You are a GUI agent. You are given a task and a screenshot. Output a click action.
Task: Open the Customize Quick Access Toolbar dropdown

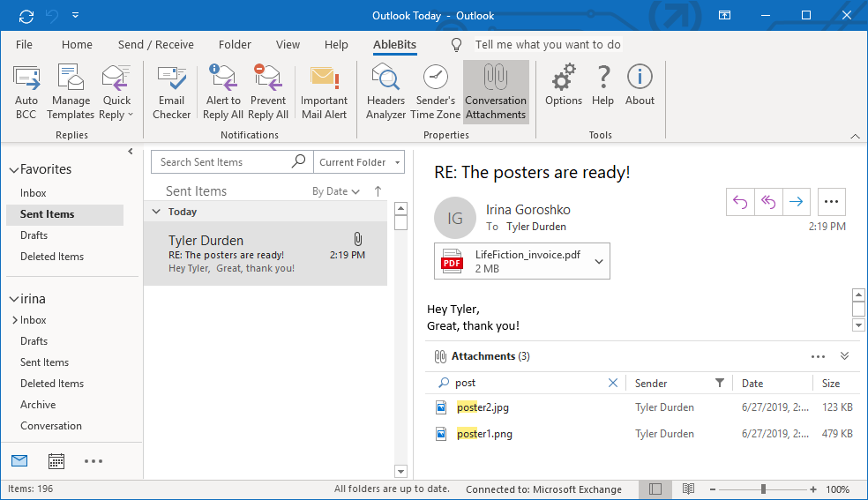[x=75, y=16]
